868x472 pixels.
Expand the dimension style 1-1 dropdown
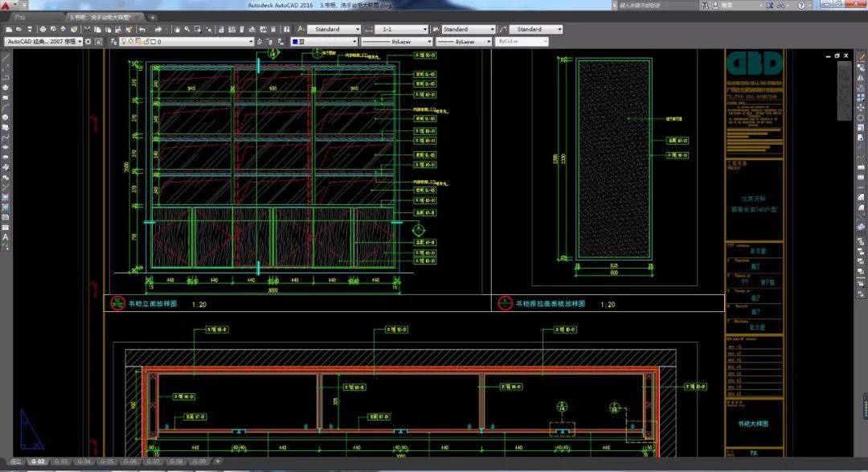[x=402, y=30]
